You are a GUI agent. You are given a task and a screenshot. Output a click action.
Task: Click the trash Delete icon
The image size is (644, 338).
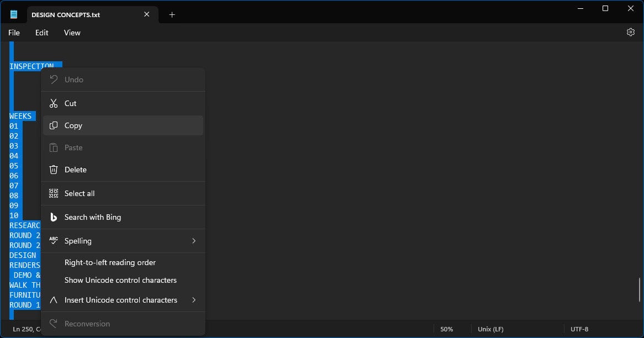(54, 170)
